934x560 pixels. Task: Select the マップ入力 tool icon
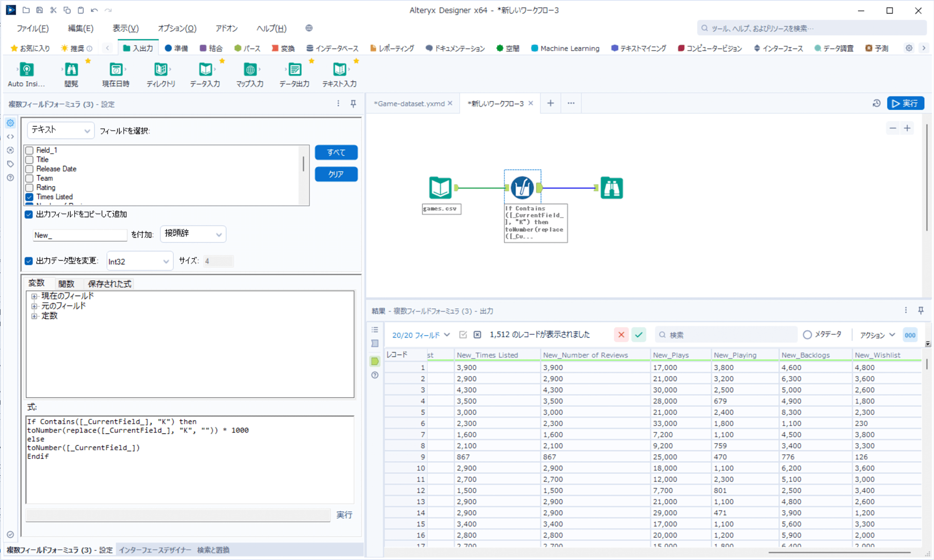(x=250, y=70)
